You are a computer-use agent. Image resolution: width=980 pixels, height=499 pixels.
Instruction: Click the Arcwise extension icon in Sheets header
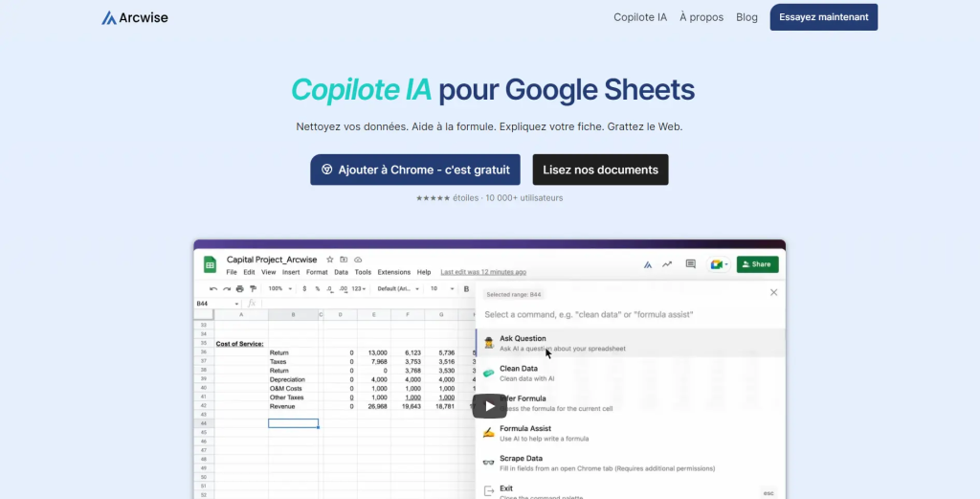click(x=648, y=264)
